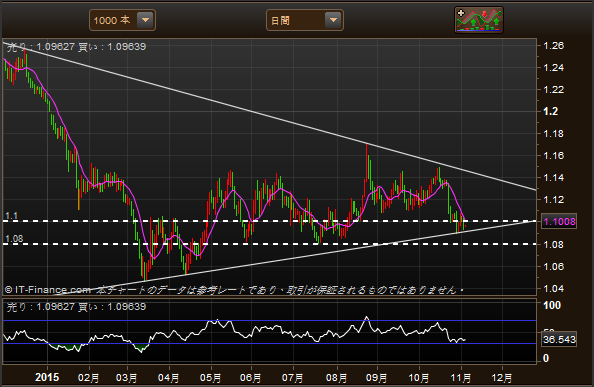Select the 36.543 RSI value tag
Image resolution: width=594 pixels, height=387 pixels.
tap(559, 339)
